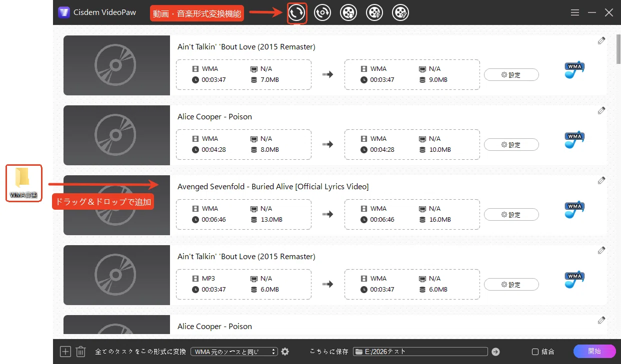
Task: Click the source size '7.0MB'
Action: tap(270, 80)
